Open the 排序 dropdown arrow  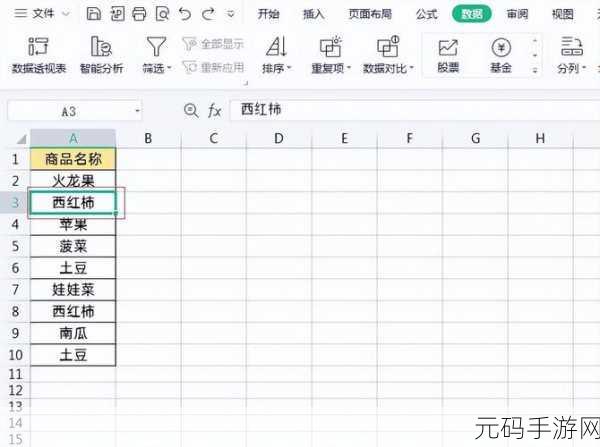(289, 69)
